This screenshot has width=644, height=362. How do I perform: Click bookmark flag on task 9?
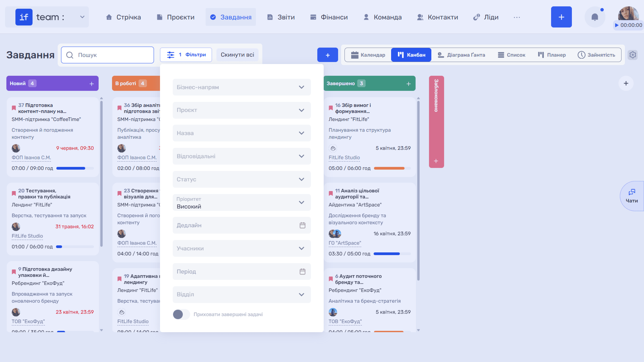[x=14, y=272]
